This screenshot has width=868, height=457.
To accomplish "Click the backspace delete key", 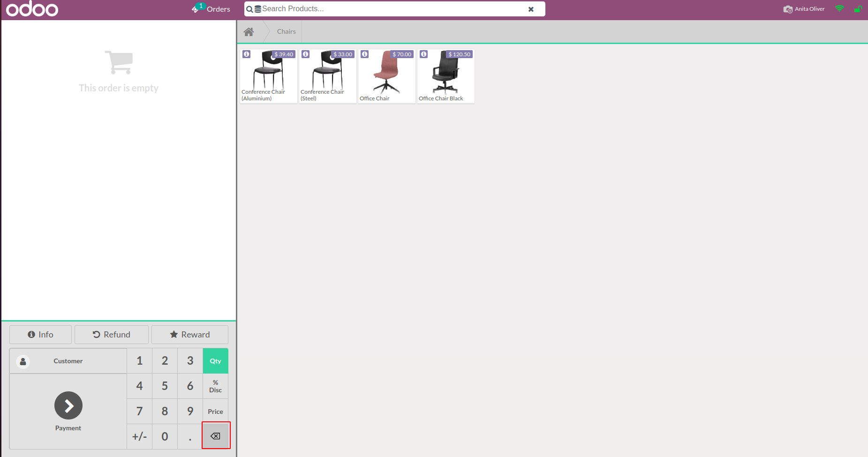I will [x=216, y=436].
